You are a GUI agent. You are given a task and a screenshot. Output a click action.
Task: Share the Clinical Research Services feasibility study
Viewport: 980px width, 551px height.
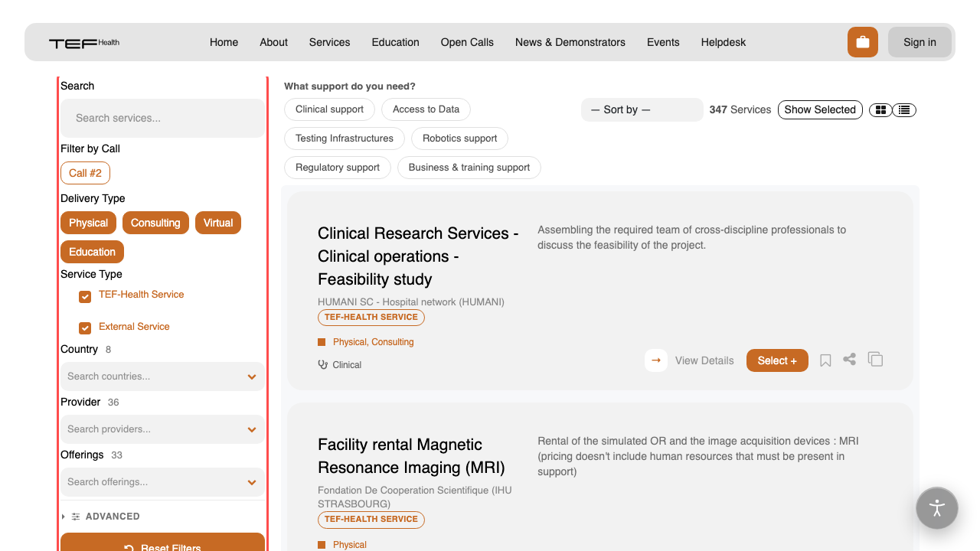click(849, 359)
